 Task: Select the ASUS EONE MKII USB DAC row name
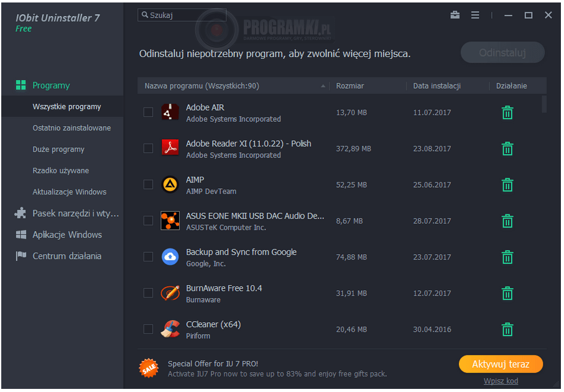click(255, 216)
